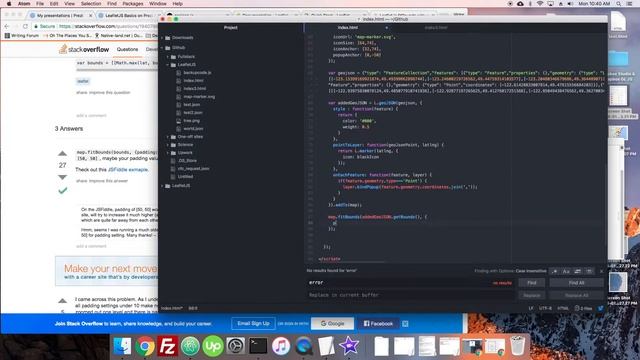Expand the Downloads folder in Project tree
Image resolution: width=640 pixels, height=360 pixels.
click(178, 38)
